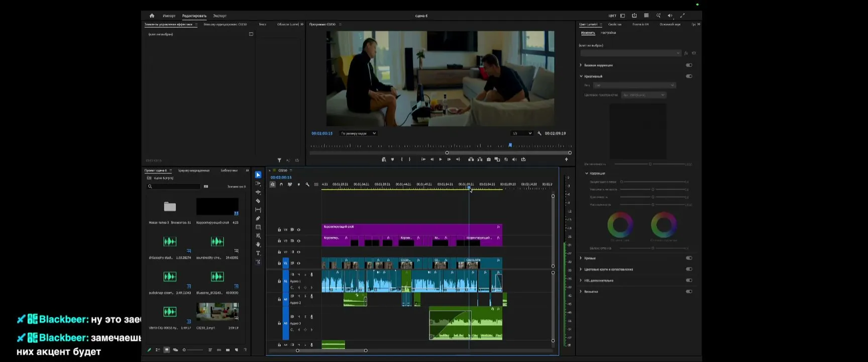The height and width of the screenshot is (362, 868).
Task: Open the Export tab
Action: (220, 16)
